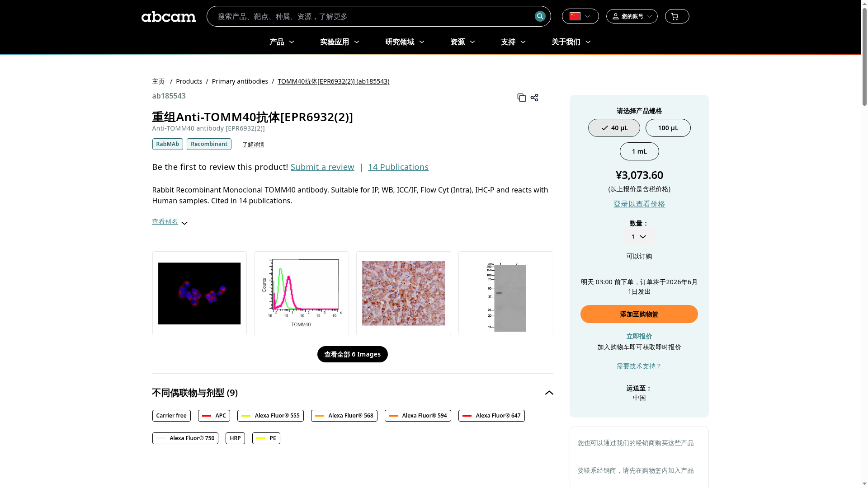
Task: Choose the 100 µL size option
Action: [x=668, y=128]
